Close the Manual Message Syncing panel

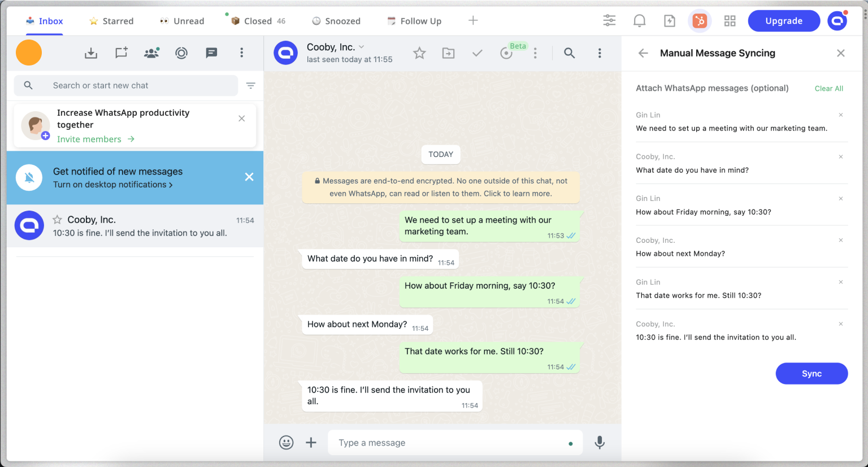(841, 53)
